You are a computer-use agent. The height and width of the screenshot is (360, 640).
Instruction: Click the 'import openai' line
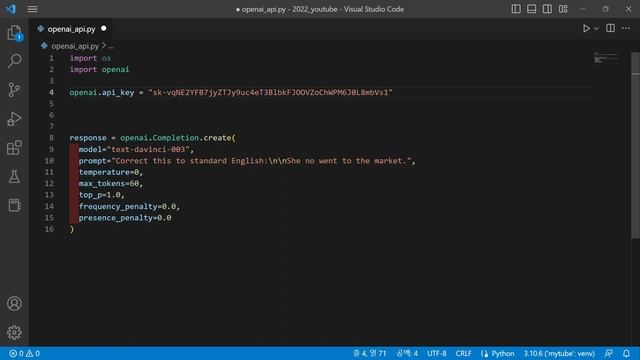[x=99, y=69]
